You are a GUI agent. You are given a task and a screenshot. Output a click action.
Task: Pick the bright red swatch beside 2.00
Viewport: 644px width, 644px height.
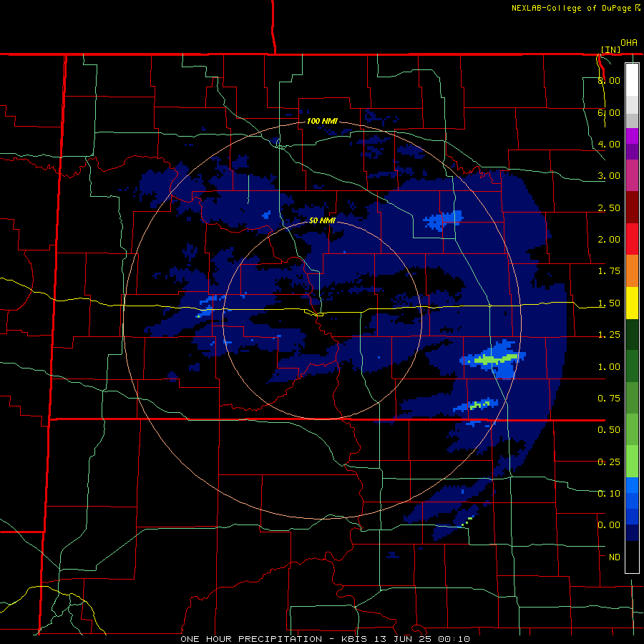click(632, 239)
